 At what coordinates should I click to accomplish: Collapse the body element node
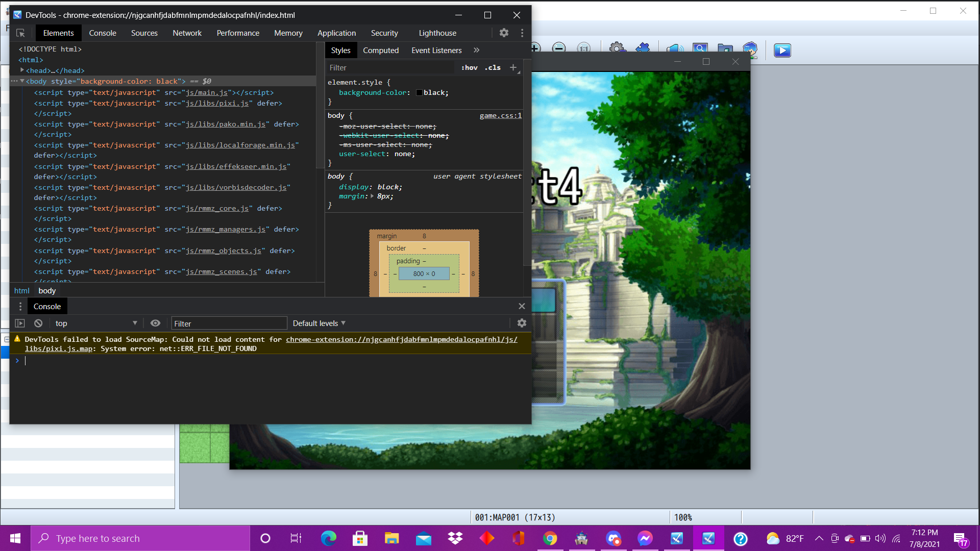[22, 81]
